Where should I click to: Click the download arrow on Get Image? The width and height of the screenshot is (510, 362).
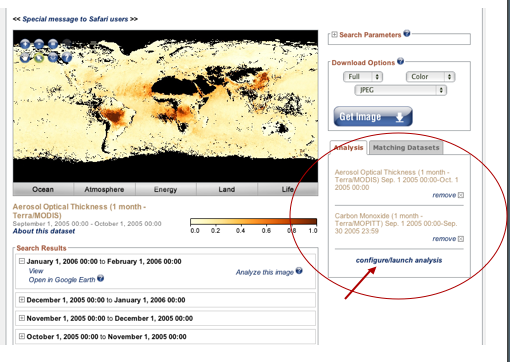coord(400,117)
